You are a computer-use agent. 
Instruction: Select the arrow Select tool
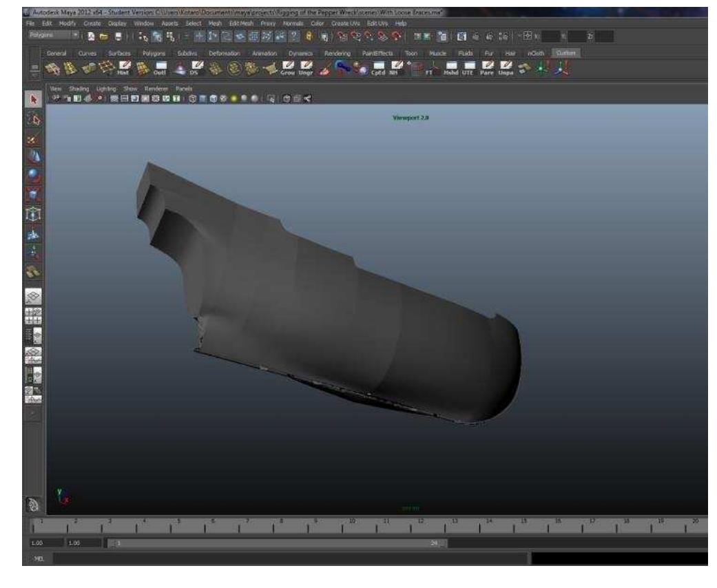[x=34, y=100]
